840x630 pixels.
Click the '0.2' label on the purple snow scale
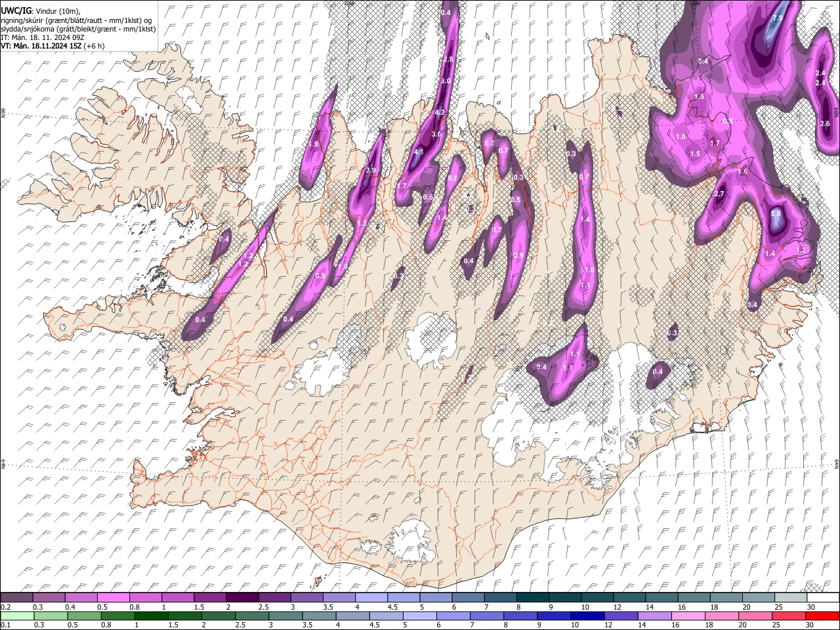click(5, 606)
